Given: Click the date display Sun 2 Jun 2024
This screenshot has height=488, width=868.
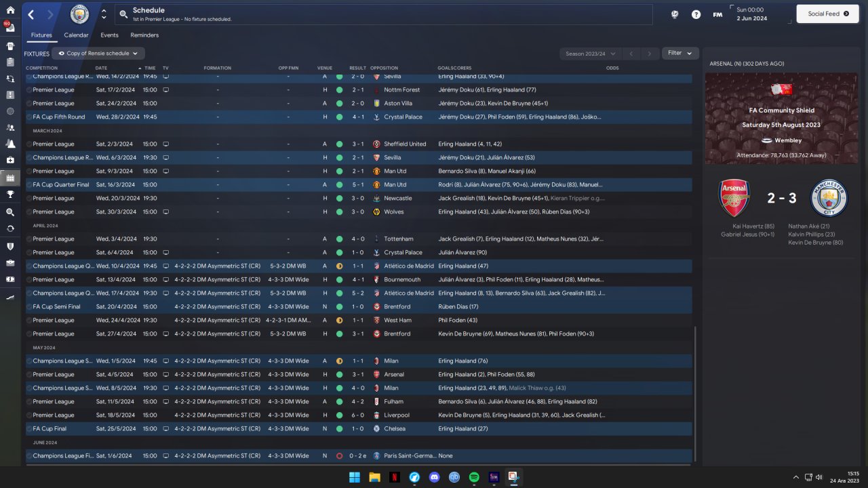Looking at the screenshot, I should [x=759, y=14].
